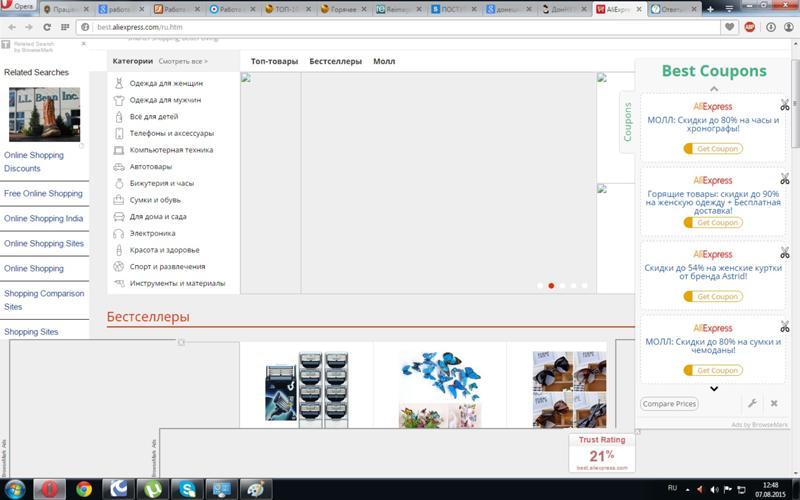Get Coupon for Горящие товары offer
800x500 pixels.
coord(713,222)
